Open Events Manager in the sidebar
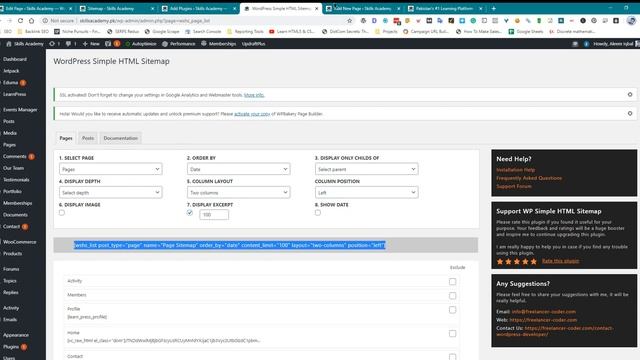 coord(20,110)
